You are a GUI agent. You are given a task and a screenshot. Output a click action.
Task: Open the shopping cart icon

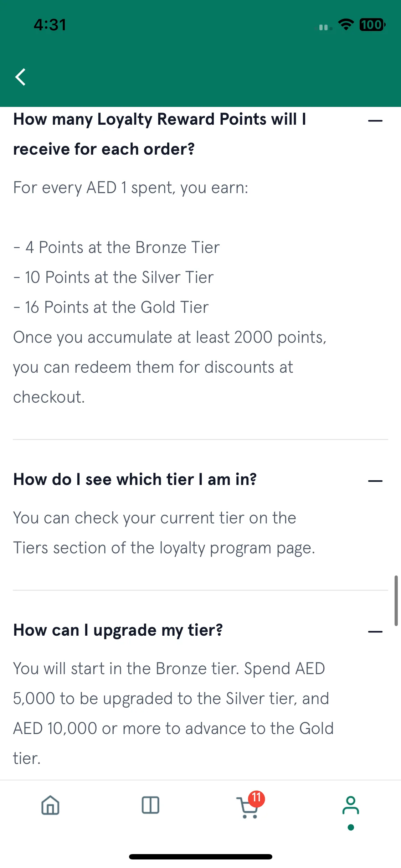tap(247, 807)
